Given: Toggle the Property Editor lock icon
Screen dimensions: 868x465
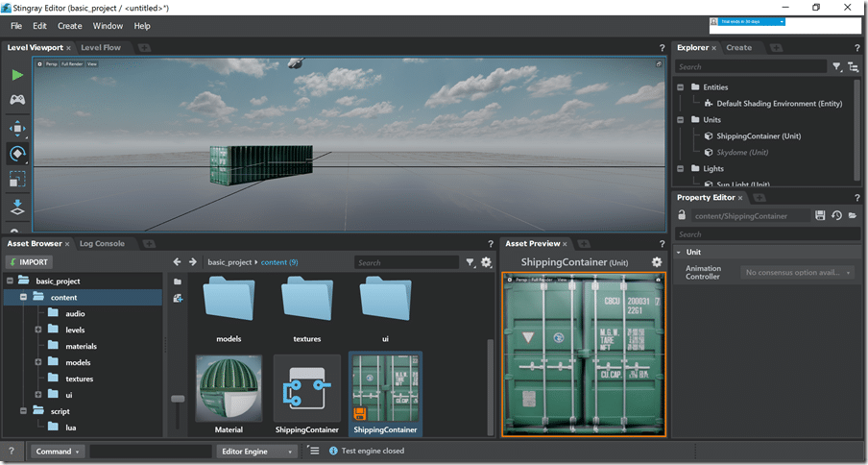Looking at the screenshot, I should 680,216.
